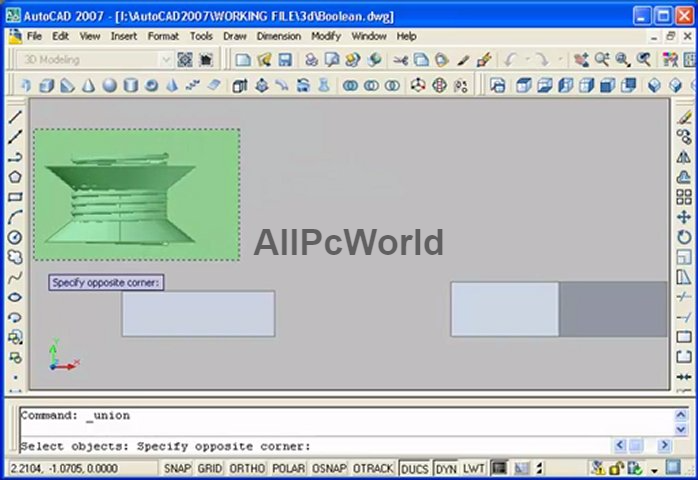Screen dimensions: 698x480
Task: Open status bar tray menu arrow
Action: click(x=654, y=470)
